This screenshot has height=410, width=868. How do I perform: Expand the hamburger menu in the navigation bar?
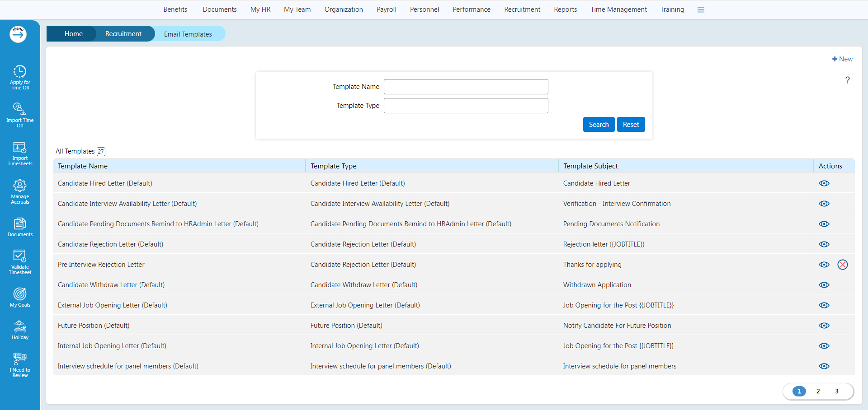(x=701, y=9)
